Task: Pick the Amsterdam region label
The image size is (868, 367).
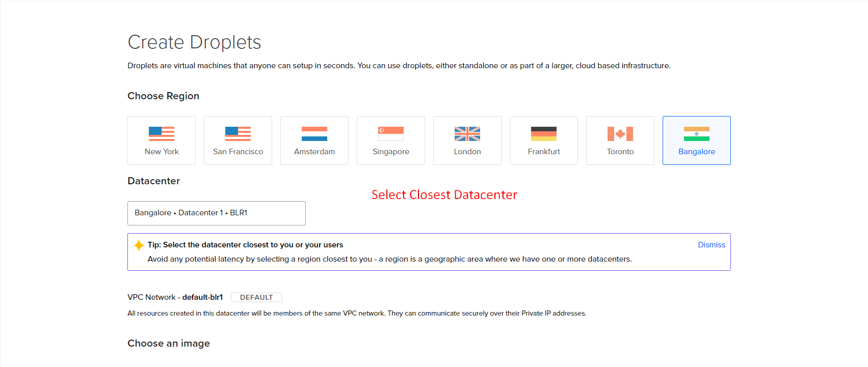Action: pyautogui.click(x=314, y=152)
